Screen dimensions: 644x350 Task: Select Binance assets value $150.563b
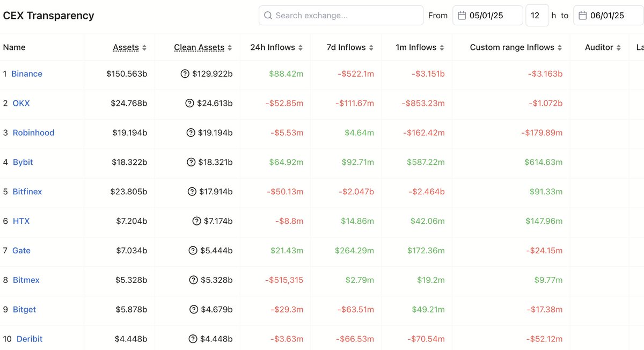pos(127,74)
